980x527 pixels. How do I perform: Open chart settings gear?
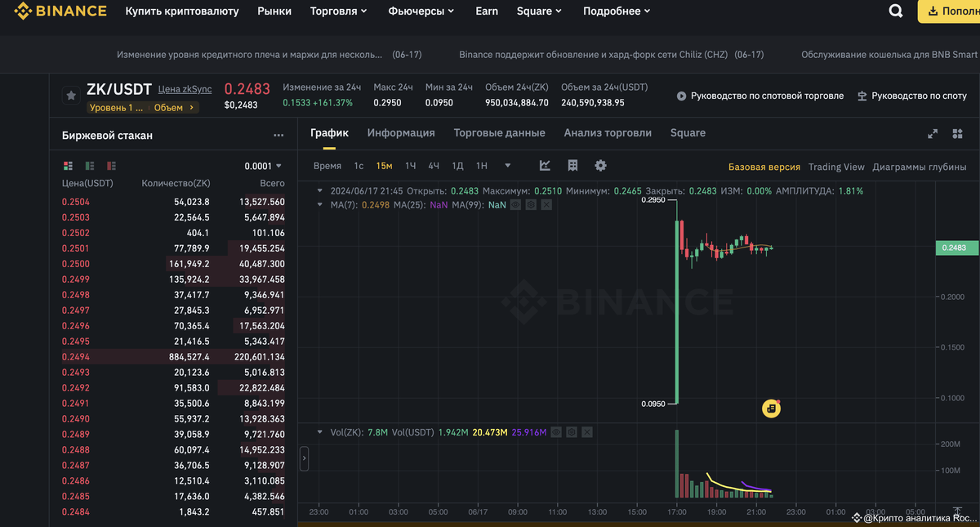click(600, 166)
